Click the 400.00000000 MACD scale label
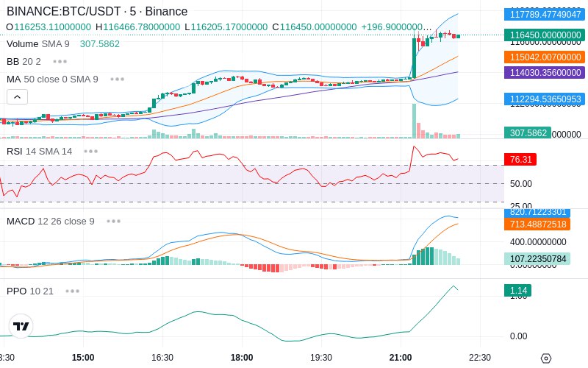 click(x=538, y=242)
